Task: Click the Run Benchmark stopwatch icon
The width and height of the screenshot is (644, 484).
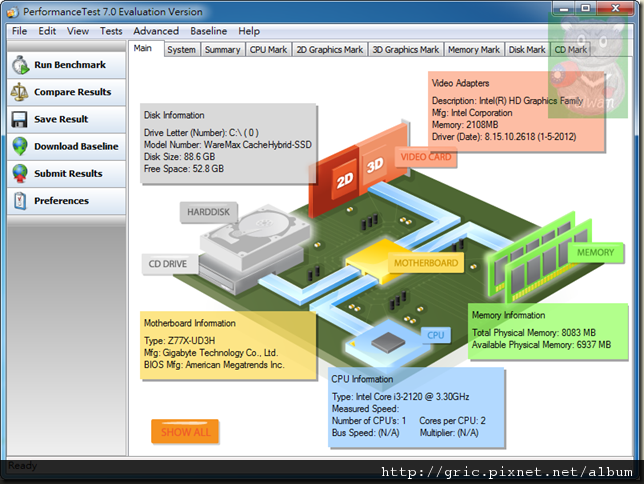Action: click(20, 65)
